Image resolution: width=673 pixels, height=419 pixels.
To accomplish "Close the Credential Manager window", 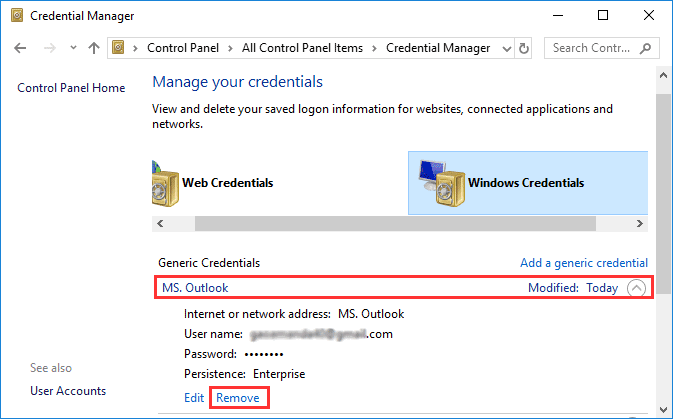I will 649,16.
